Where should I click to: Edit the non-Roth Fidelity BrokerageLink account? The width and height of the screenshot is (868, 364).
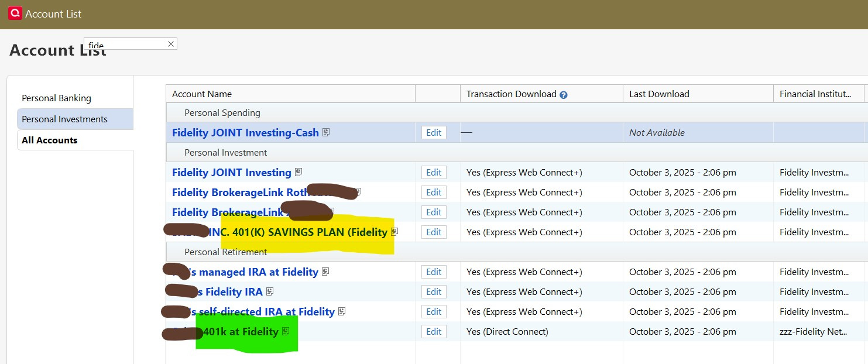pyautogui.click(x=434, y=212)
